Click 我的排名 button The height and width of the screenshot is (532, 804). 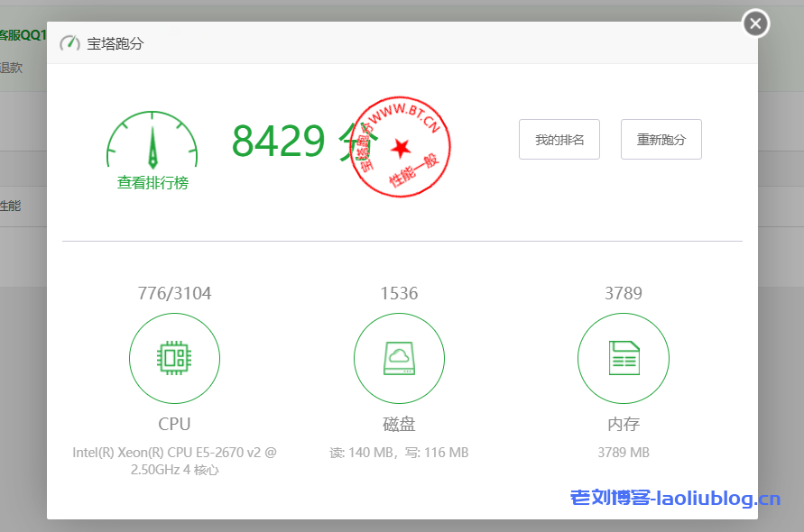pyautogui.click(x=559, y=139)
